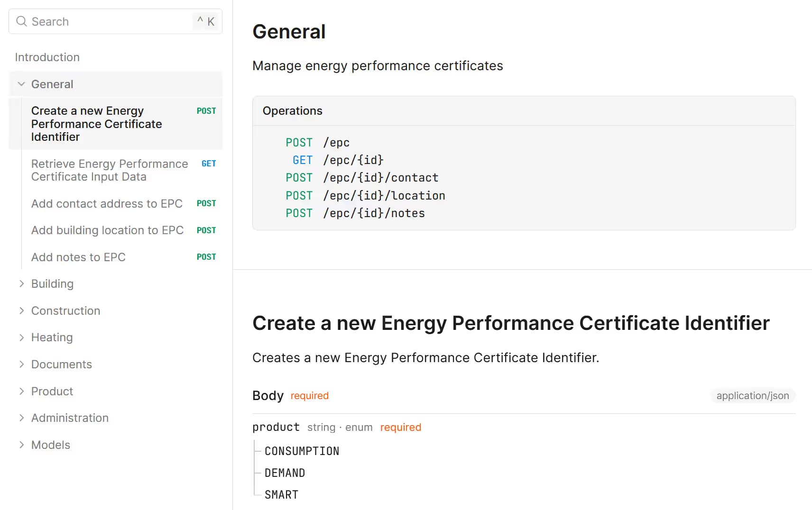Expand the Product section
Image resolution: width=812 pixels, height=510 pixels.
(x=22, y=391)
